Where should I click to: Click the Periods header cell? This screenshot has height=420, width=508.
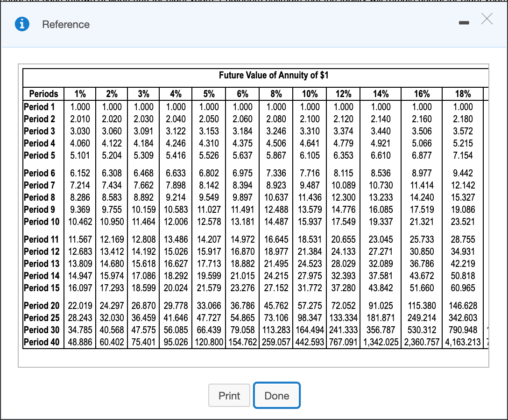point(43,94)
